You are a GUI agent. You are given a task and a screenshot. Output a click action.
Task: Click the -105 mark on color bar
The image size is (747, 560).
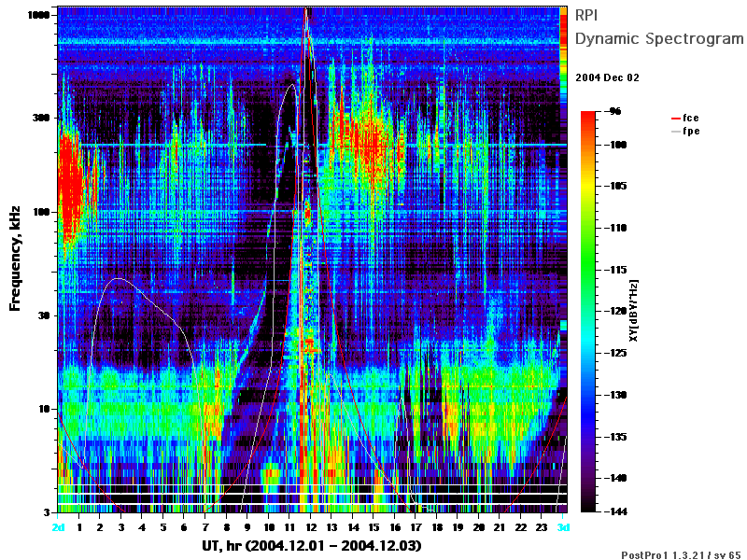point(616,186)
